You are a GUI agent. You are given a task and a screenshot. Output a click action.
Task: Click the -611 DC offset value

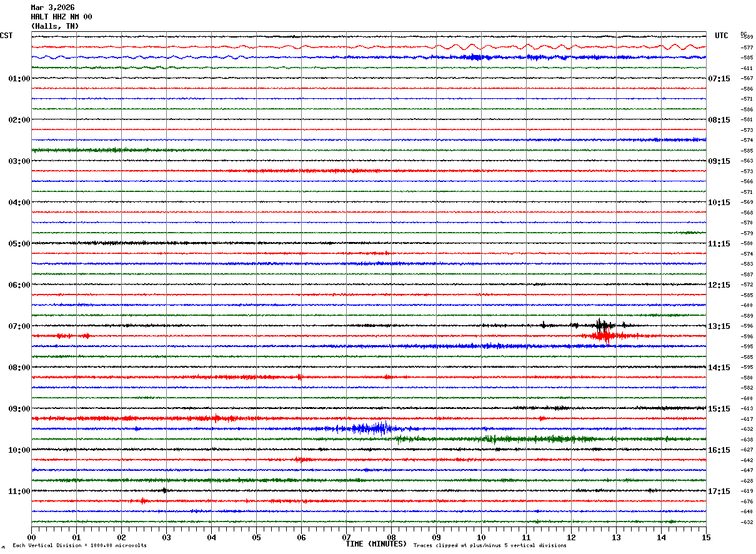[x=747, y=68]
